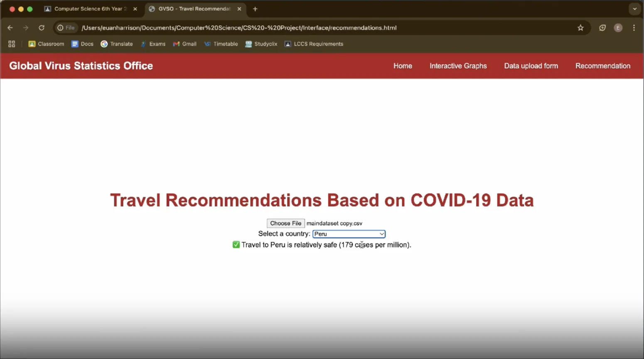Reload the recommendations page
Viewport: 644px width, 359px height.
point(42,28)
